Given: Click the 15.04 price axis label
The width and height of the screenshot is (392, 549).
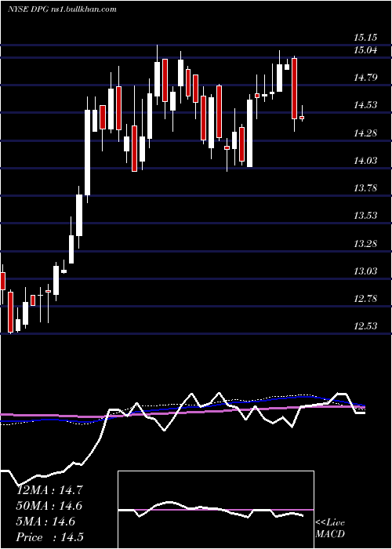Looking at the screenshot, I should click(365, 50).
